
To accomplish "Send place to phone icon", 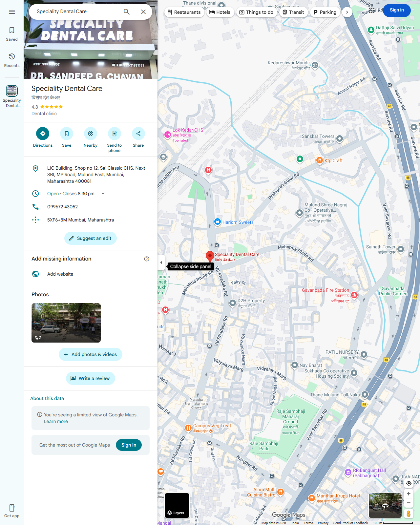I will (115, 134).
